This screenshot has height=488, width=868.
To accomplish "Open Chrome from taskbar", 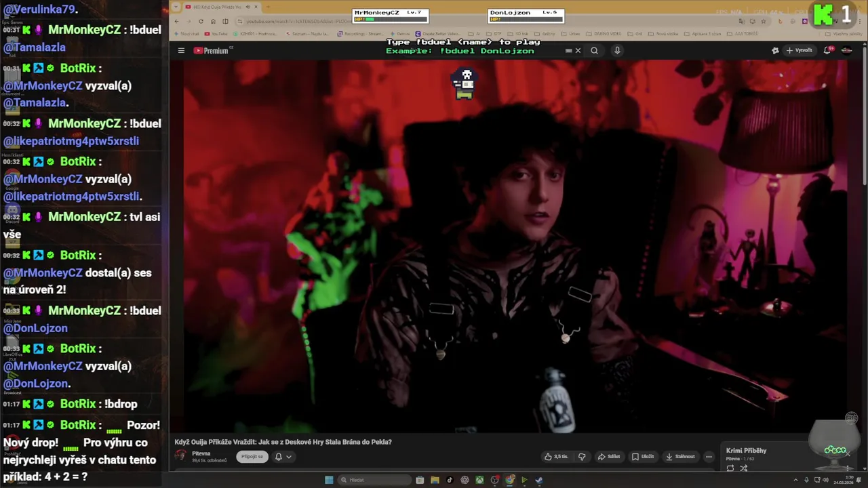I will point(509,480).
